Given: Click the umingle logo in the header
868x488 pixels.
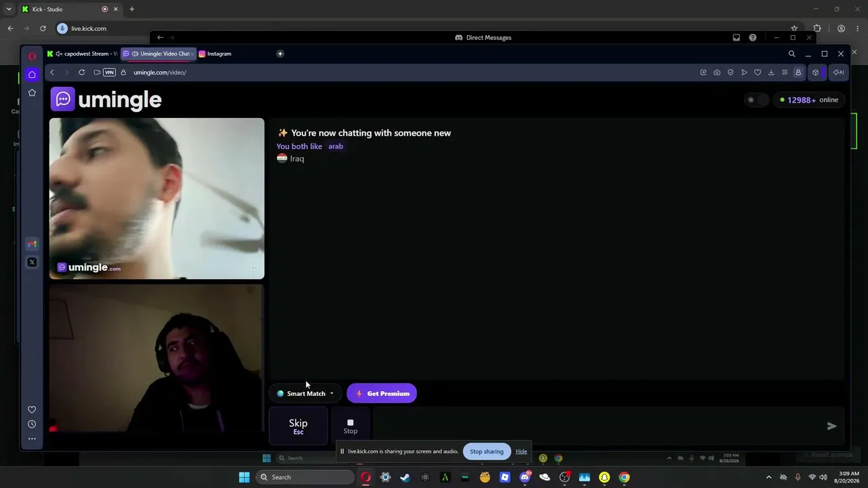Looking at the screenshot, I should (x=106, y=100).
